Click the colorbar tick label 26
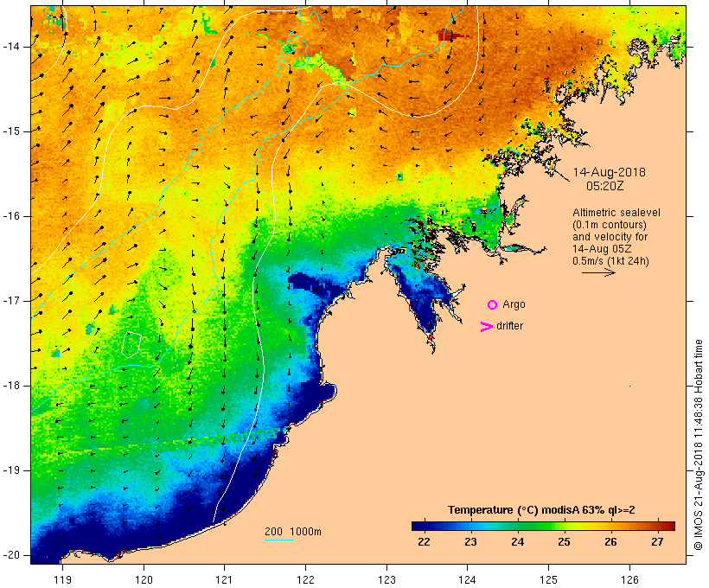The width and height of the screenshot is (709, 588). tap(610, 541)
